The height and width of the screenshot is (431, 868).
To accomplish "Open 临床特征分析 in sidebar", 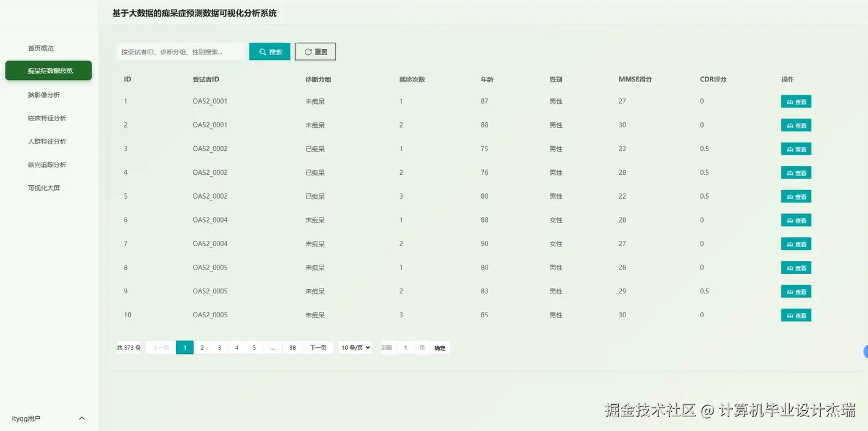I will [47, 118].
